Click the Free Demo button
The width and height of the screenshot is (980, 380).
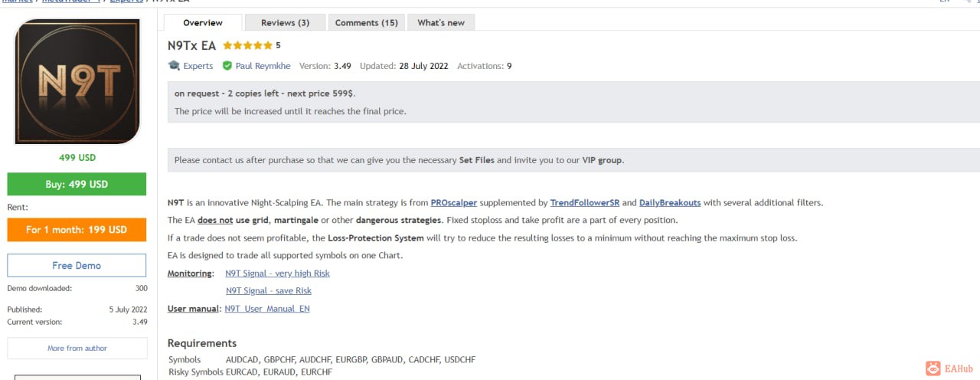77,265
